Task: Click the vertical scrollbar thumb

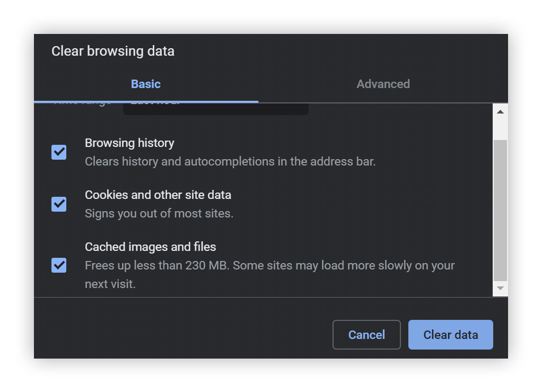Action: pos(500,210)
